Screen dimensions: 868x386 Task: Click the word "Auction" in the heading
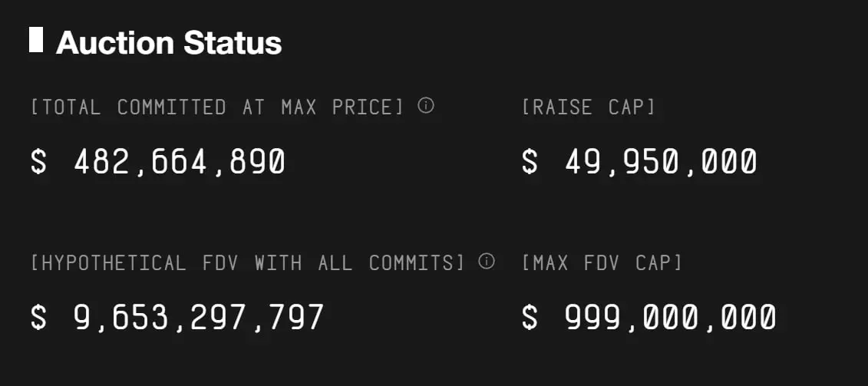pos(111,43)
